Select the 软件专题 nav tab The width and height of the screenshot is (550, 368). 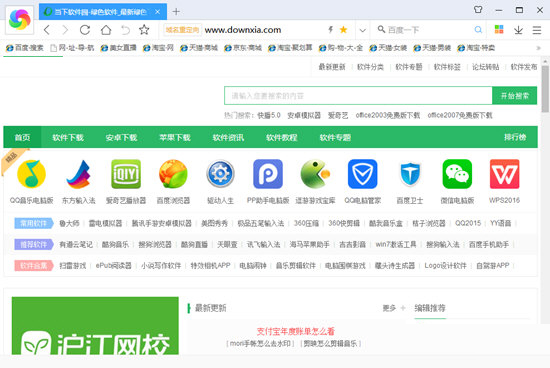click(335, 137)
